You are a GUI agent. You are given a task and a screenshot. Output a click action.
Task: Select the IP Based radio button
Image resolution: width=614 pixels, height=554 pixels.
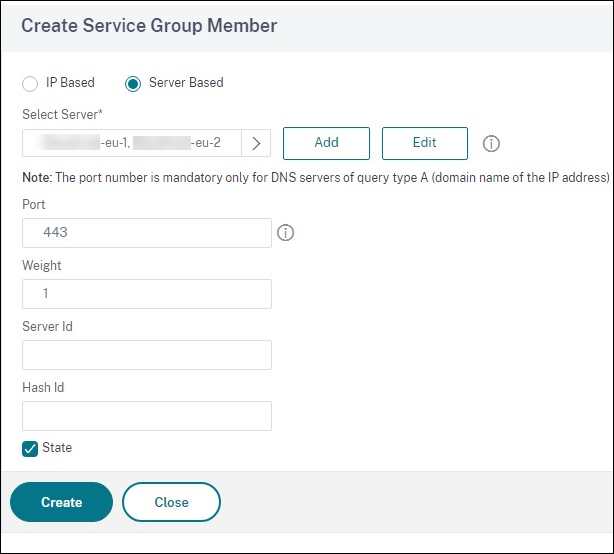pos(30,83)
